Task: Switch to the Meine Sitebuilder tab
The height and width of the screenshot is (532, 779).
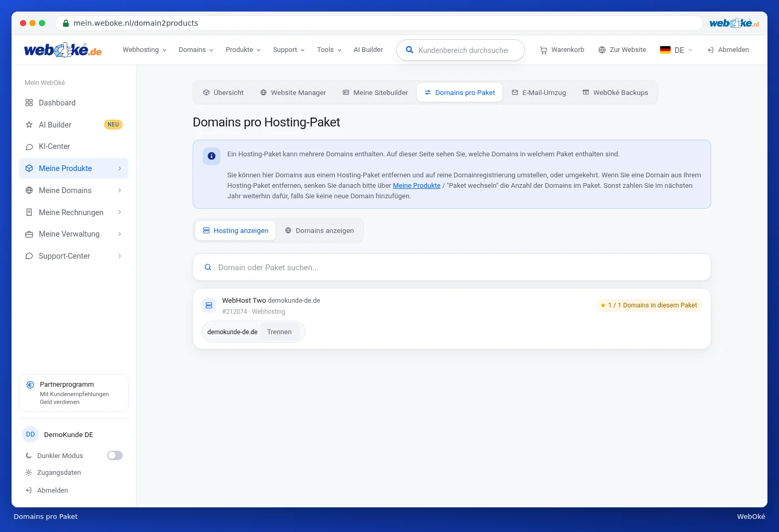Action: (x=375, y=92)
